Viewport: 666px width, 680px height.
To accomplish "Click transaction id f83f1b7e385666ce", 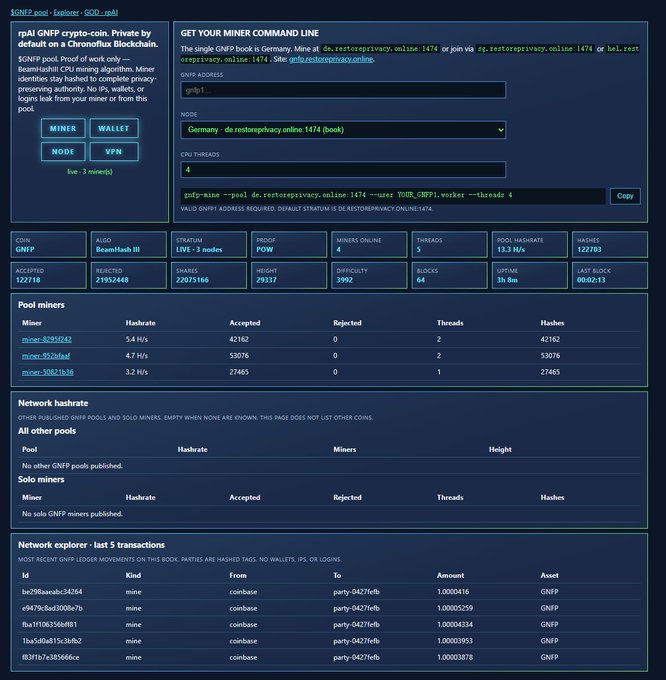I will pos(51,657).
